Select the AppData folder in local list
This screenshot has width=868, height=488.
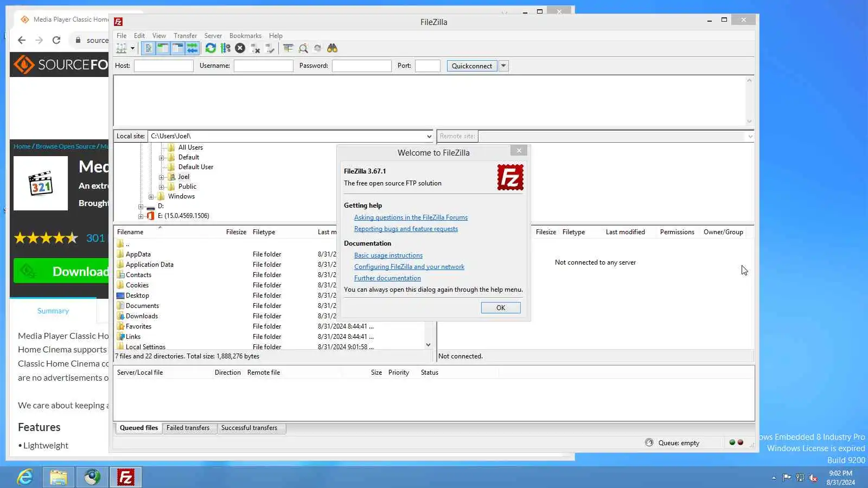pos(138,254)
